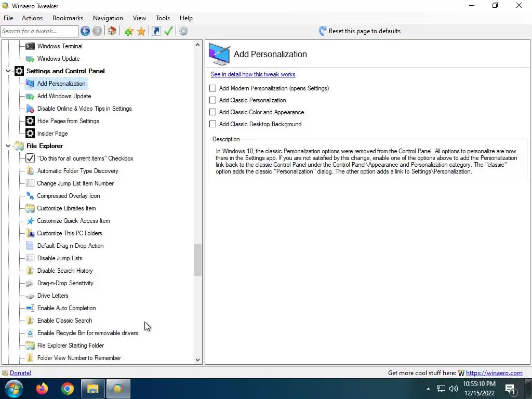Open the Actions menu
Image resolution: width=532 pixels, height=399 pixels.
32,18
